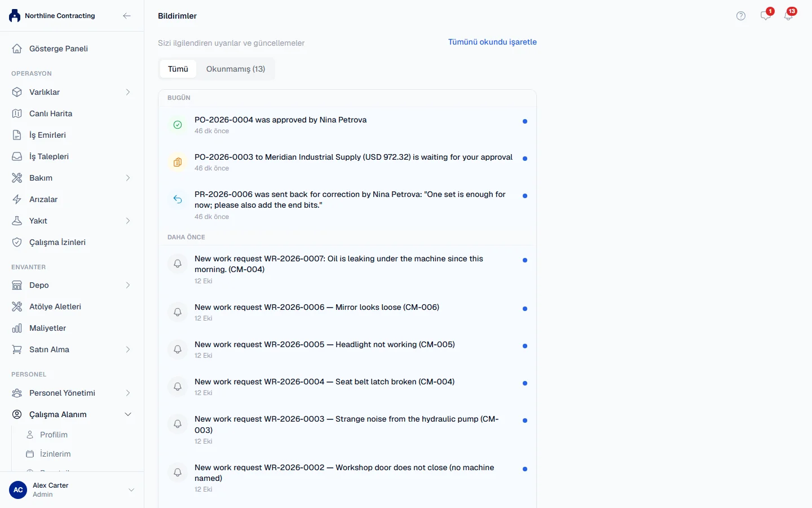This screenshot has width=812, height=508.
Task: Click the Atölye Aletleri tools icon
Action: [17, 306]
